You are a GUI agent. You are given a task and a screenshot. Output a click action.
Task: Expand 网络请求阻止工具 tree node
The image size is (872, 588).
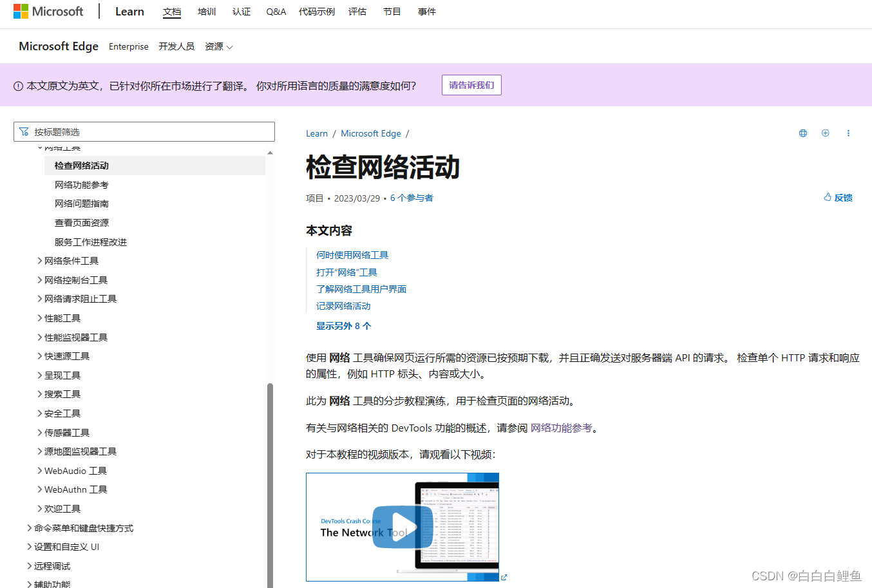(x=40, y=299)
